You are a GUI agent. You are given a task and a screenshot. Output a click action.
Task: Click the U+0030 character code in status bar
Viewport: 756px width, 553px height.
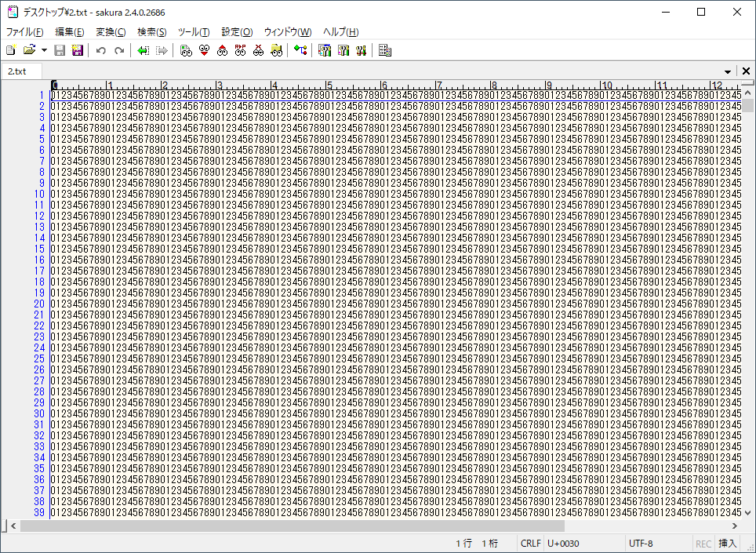pos(563,544)
